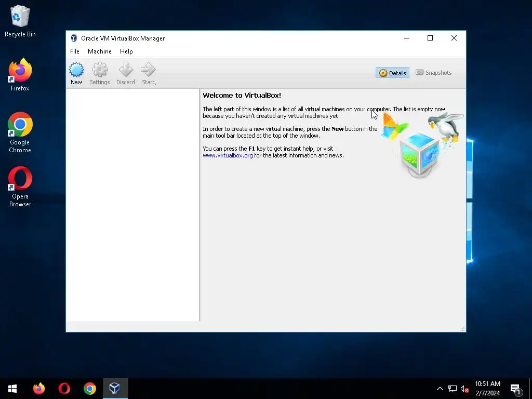Screen dimensions: 532x399
Task: Select the Google Chrome desktop shortcut
Action: [20, 132]
